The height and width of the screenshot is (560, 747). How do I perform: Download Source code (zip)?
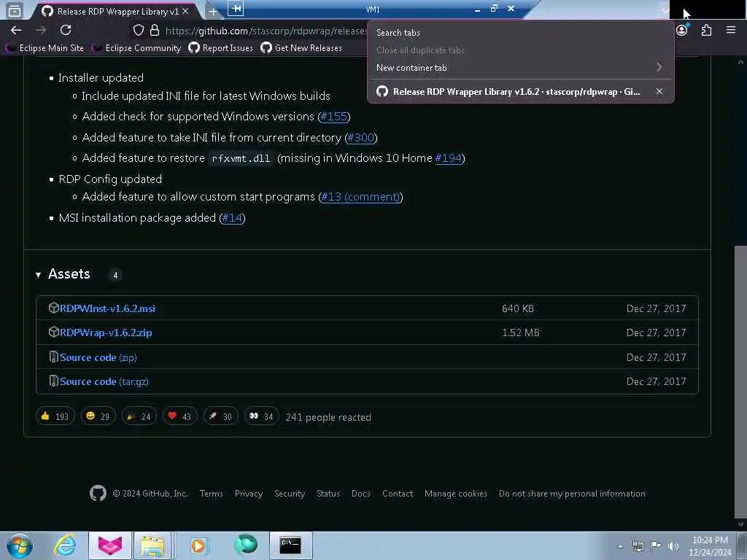click(98, 357)
